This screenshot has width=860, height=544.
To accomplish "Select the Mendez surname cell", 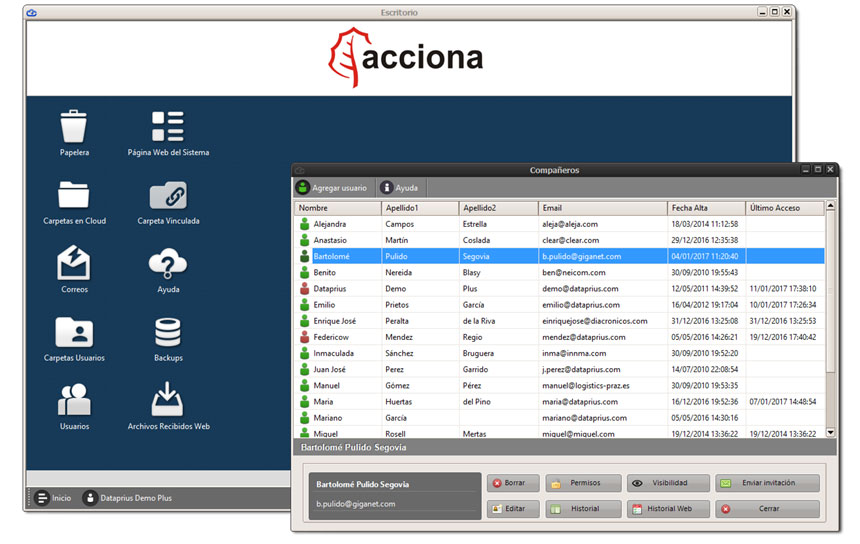I will click(399, 337).
